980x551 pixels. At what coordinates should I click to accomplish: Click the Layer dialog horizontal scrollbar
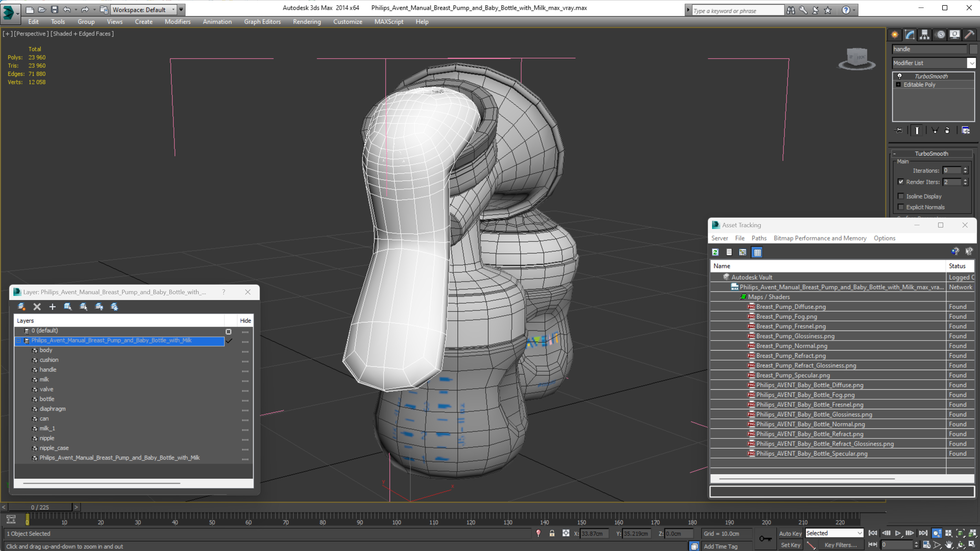(101, 483)
